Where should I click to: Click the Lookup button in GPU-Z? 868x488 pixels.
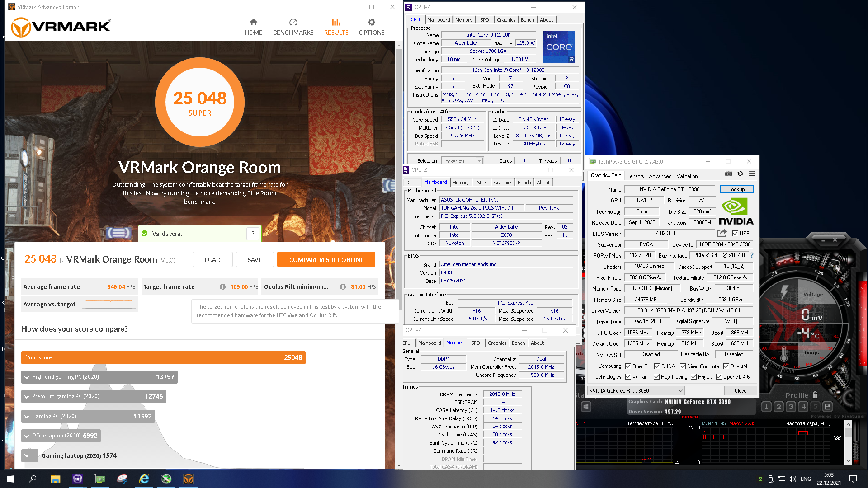tap(736, 189)
